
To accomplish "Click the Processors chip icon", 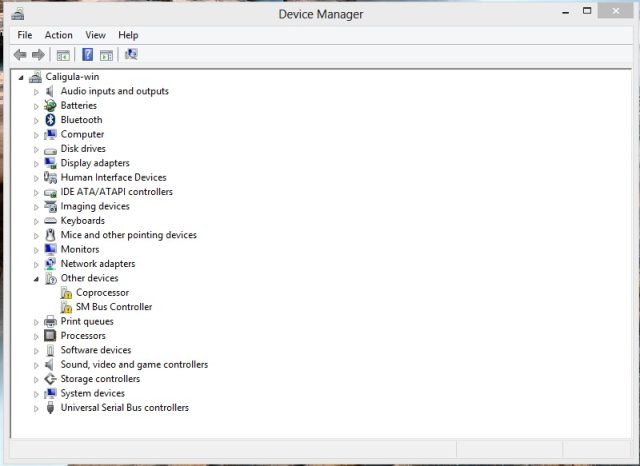I will pyautogui.click(x=50, y=336).
